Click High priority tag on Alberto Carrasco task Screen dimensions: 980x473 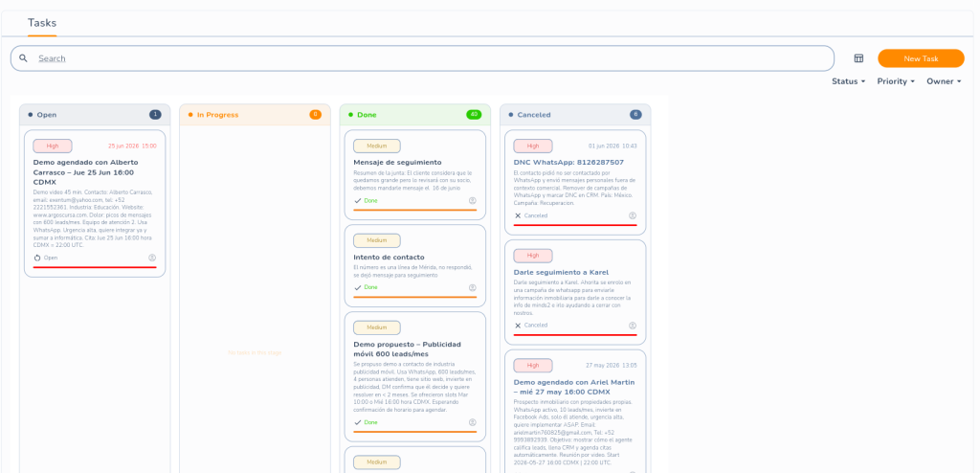coord(53,146)
